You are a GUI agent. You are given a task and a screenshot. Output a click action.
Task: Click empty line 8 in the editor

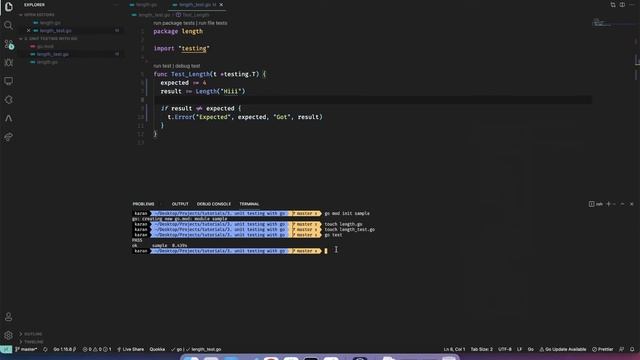(372, 100)
